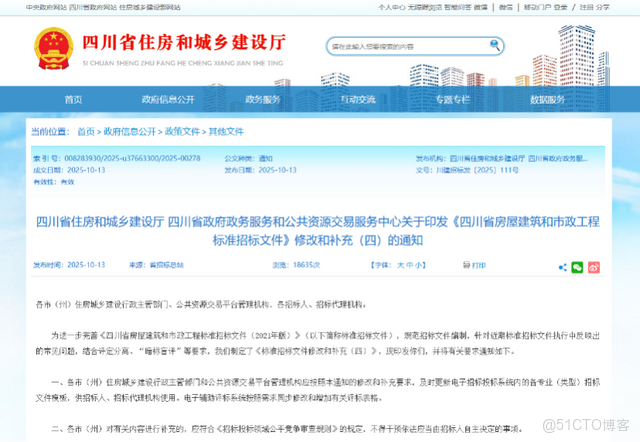Viewport: 640px width, 442px height.
Task: Click the 公文种类: 通知 field
Action: (x=249, y=158)
